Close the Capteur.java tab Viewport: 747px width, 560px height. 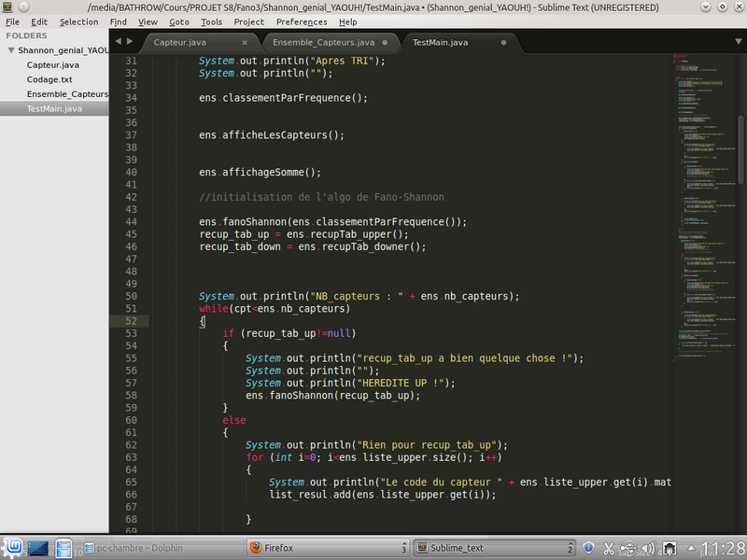[245, 43]
